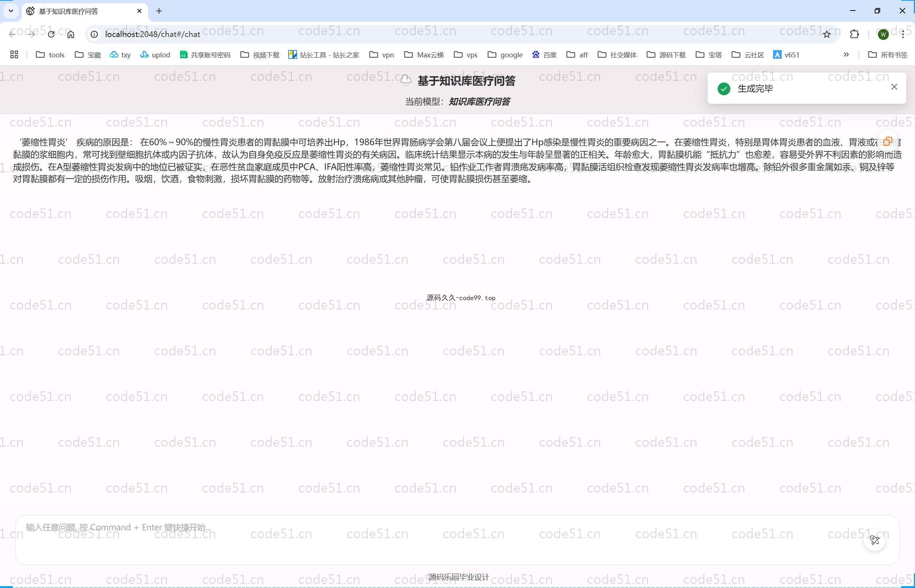
Task: Open the browser home page
Action: point(71,34)
